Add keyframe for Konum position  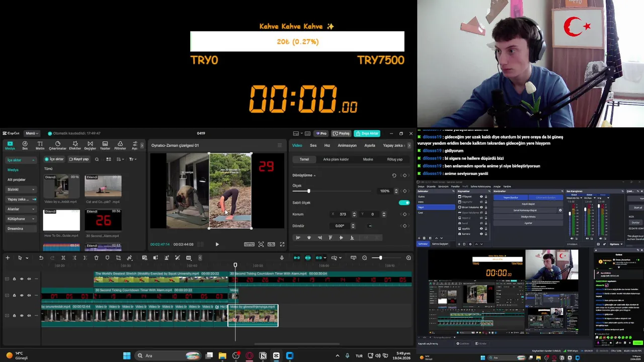(405, 214)
